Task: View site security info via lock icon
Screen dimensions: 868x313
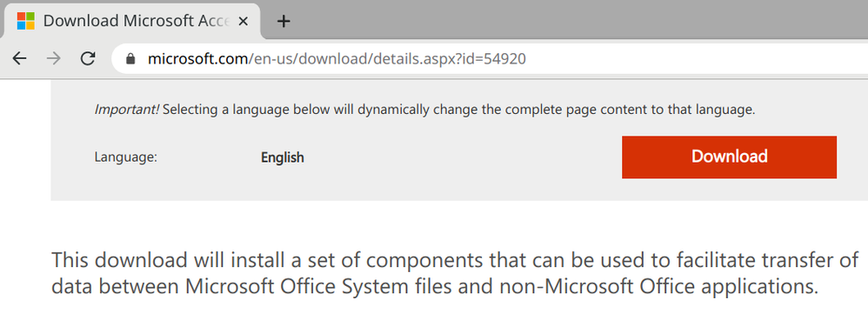Action: click(130, 58)
